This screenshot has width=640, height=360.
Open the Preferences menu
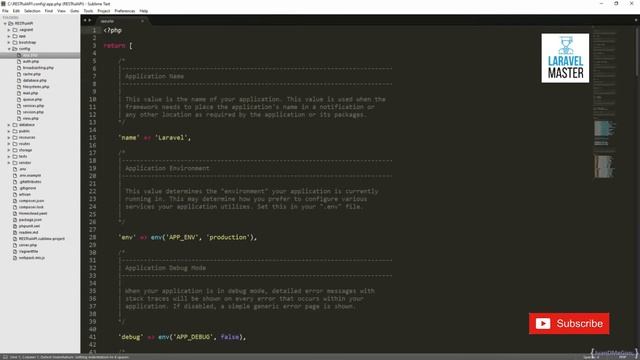(x=125, y=11)
